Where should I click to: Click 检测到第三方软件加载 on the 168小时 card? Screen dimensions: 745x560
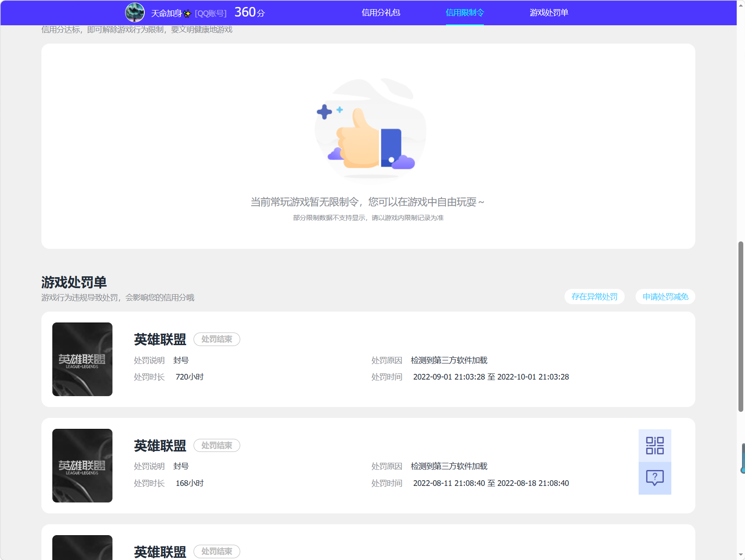click(x=449, y=466)
